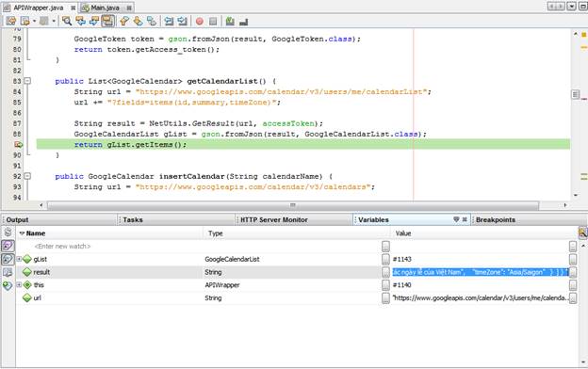Screen dimensions: 588x369
Task: Click the Find Selection magnifier icon
Action: coord(67,21)
